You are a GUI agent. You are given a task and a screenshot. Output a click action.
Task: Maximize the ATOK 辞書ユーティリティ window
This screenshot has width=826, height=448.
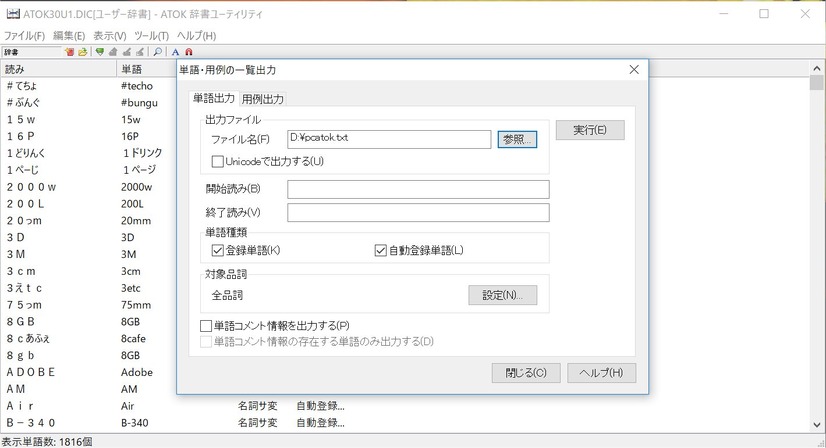point(764,14)
